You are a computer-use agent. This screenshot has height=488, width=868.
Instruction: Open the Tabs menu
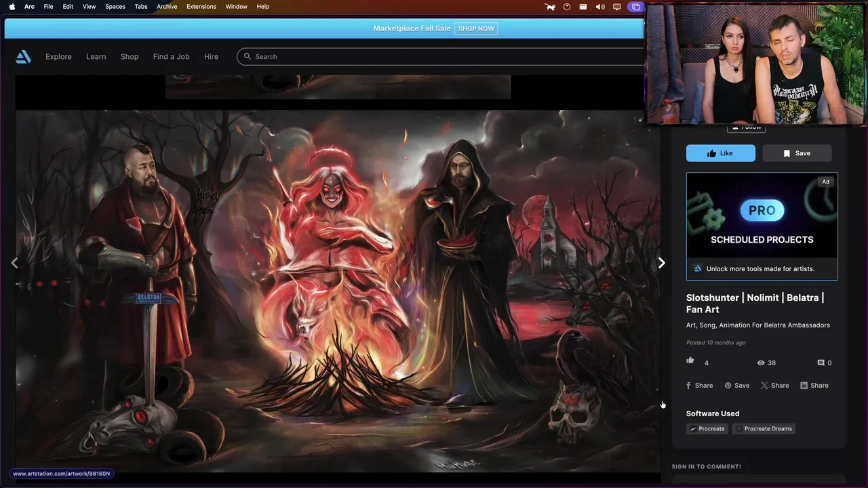coord(141,7)
